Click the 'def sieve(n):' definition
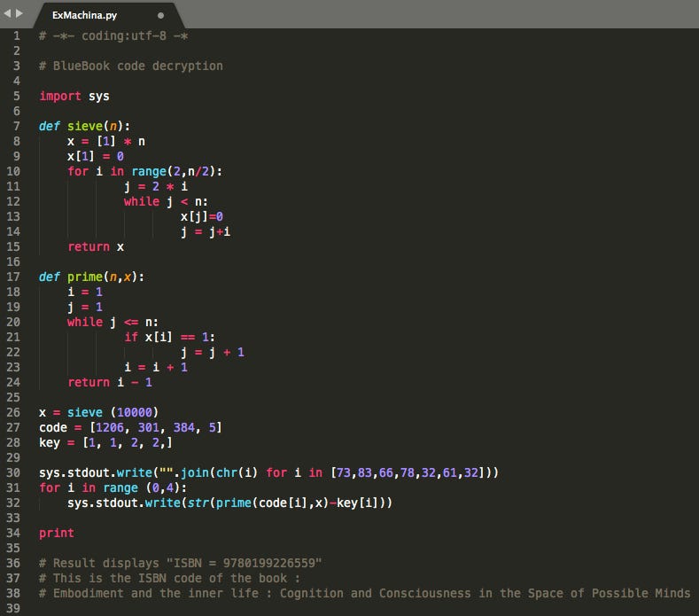Image resolution: width=699 pixels, height=616 pixels. [x=84, y=126]
